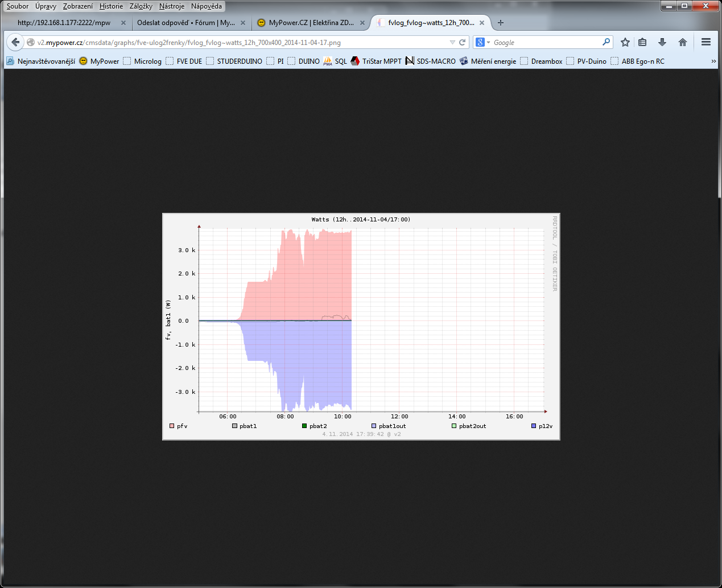
Task: Click the graph timestamp footer text
Action: pyautogui.click(x=361, y=434)
